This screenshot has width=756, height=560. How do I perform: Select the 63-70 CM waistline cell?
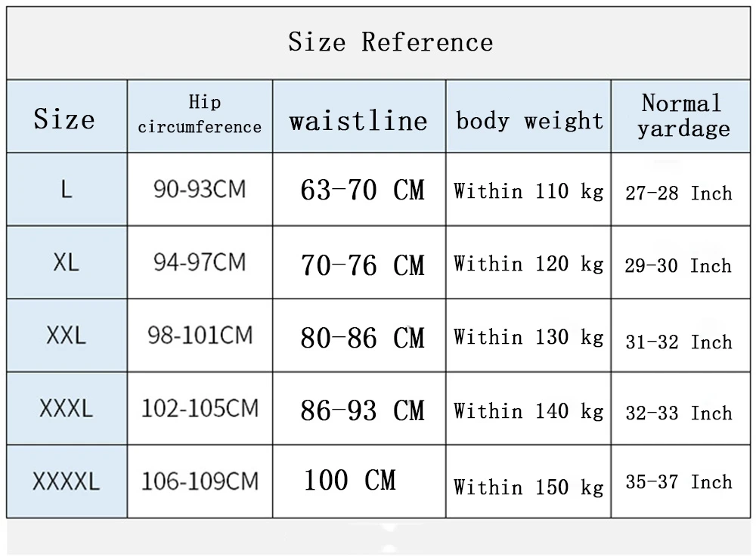coord(362,190)
